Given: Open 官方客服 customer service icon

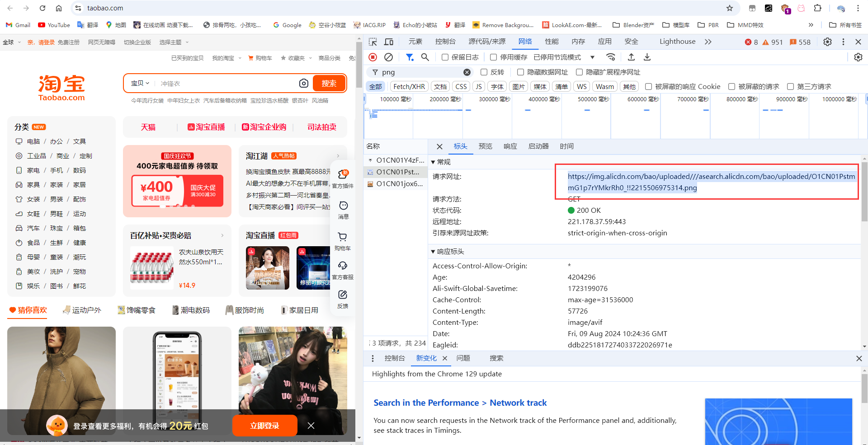Looking at the screenshot, I should click(343, 270).
